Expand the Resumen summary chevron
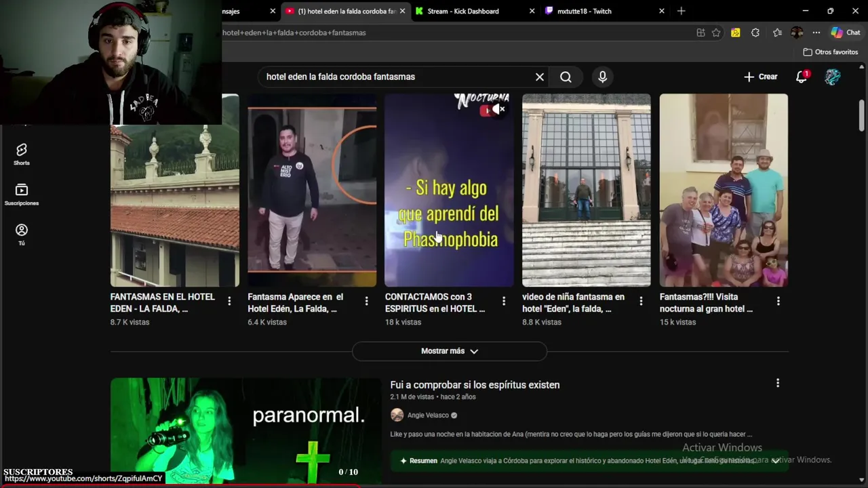 tap(776, 461)
